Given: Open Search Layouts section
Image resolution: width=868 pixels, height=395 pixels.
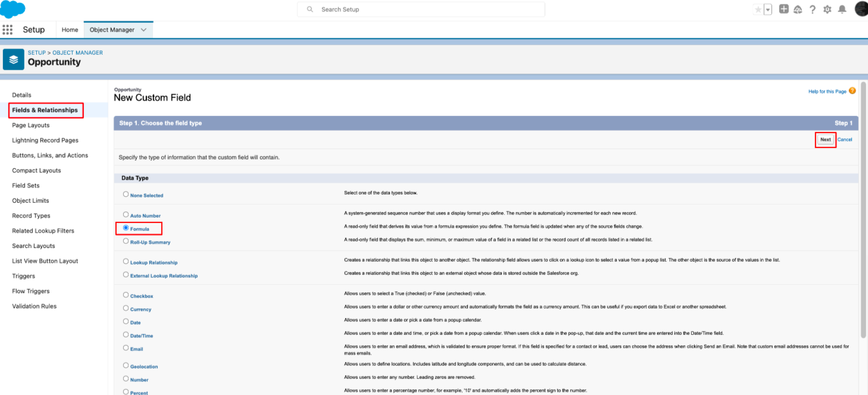Looking at the screenshot, I should pos(33,246).
